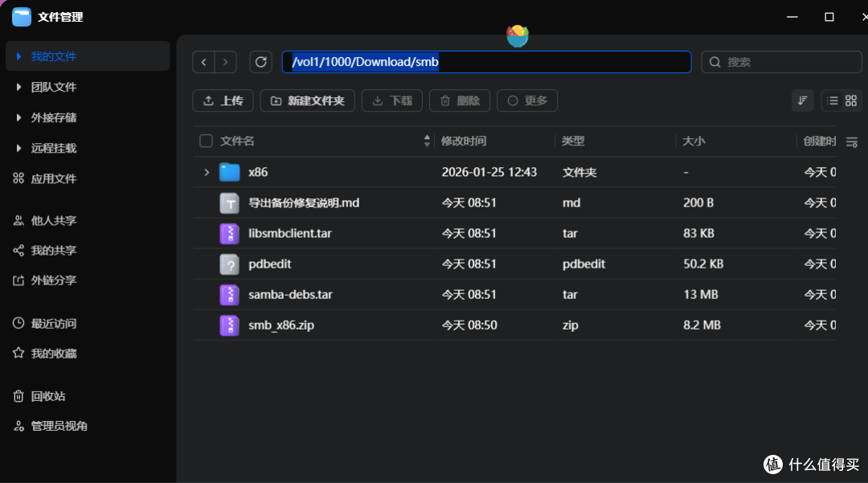Maximize the File Manager window
The height and width of the screenshot is (483, 868).
click(x=829, y=17)
